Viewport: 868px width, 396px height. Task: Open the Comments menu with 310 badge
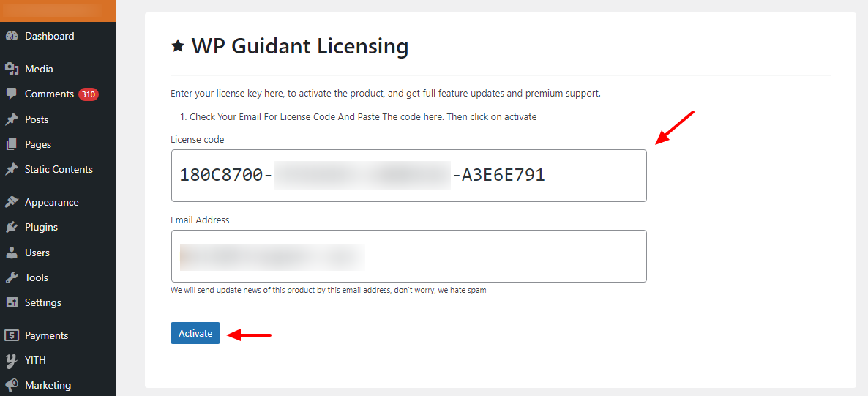tap(50, 94)
